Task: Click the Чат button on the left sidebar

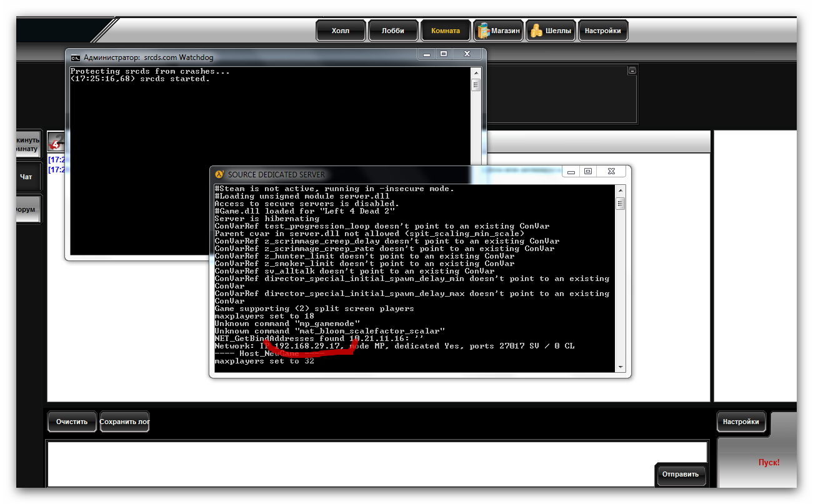Action: pyautogui.click(x=28, y=177)
